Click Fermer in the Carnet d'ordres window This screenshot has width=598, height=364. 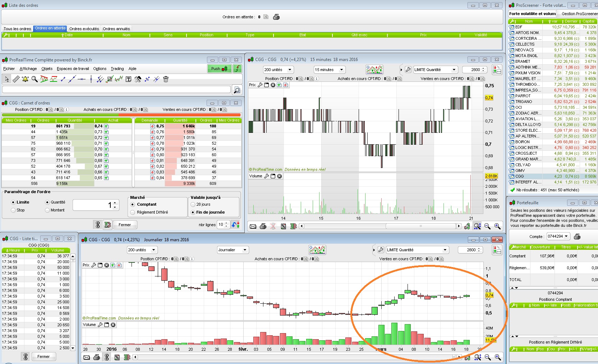point(125,225)
